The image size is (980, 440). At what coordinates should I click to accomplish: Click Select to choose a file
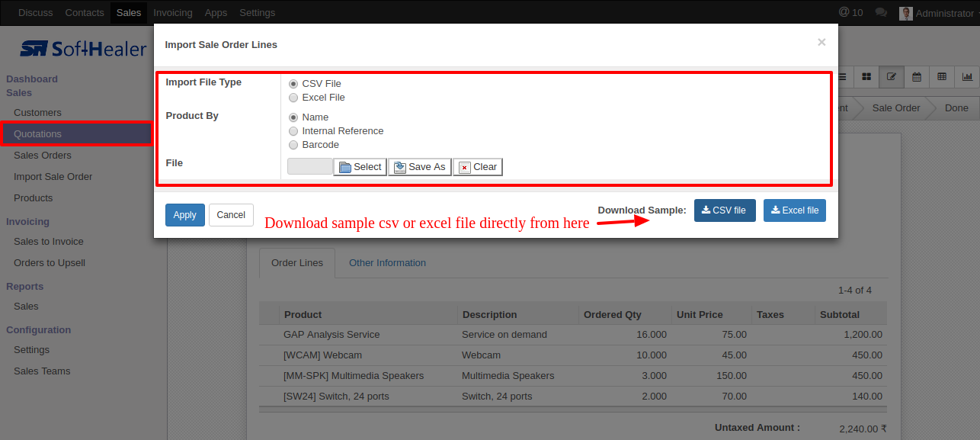(x=360, y=167)
